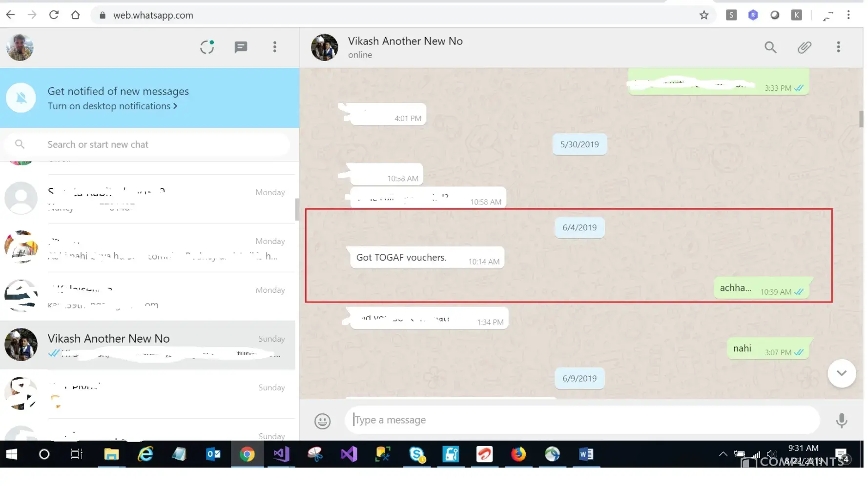The height and width of the screenshot is (488, 868).
Task: Click your profile picture in left header
Action: (20, 47)
